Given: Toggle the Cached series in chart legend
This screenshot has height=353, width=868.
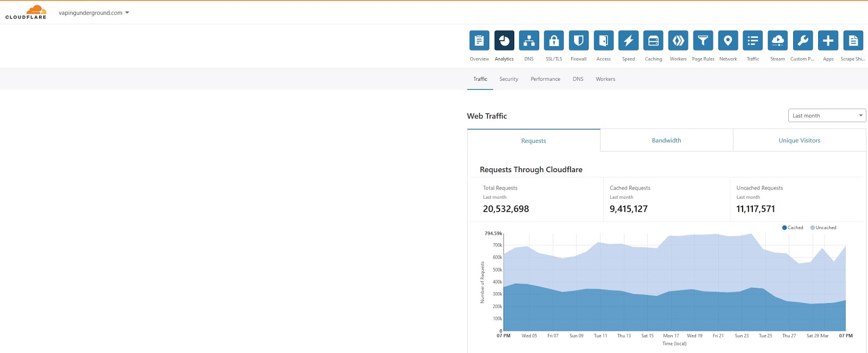Looking at the screenshot, I should [793, 228].
